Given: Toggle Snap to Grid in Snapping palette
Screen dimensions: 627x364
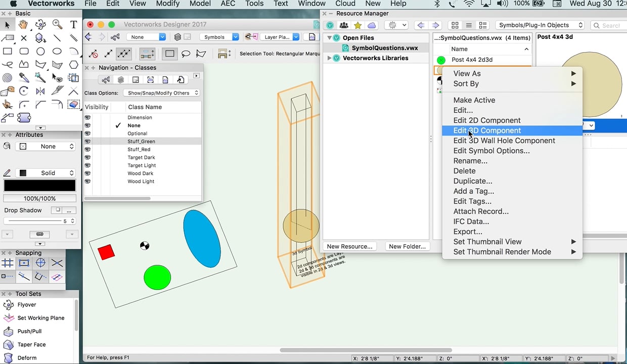Looking at the screenshot, I should tap(8, 263).
